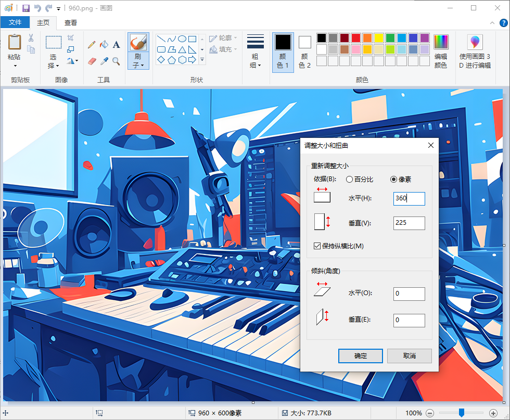Pick the red color swatch in palette
This screenshot has height=420, width=510.
pos(356,38)
